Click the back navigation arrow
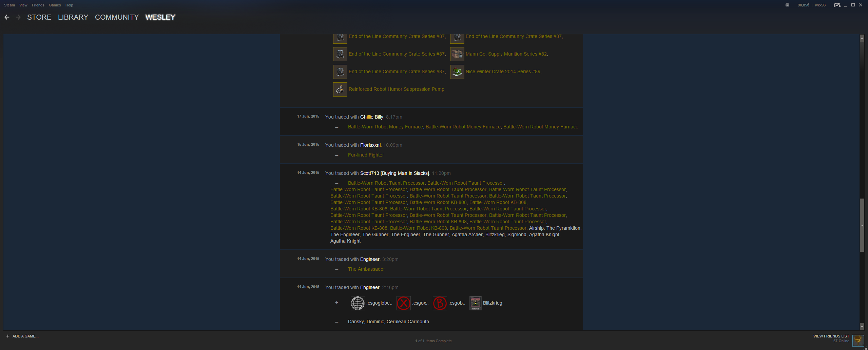The width and height of the screenshot is (868, 350). click(7, 17)
